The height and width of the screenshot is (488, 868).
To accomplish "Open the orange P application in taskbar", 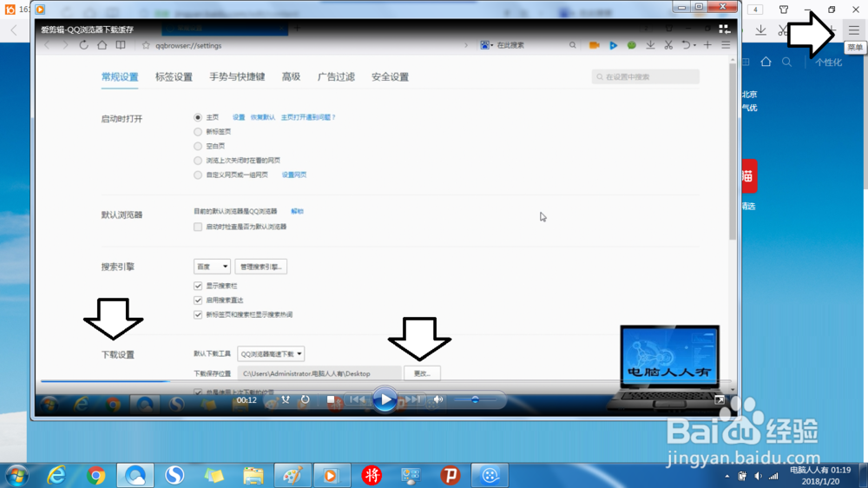I will coord(450,475).
